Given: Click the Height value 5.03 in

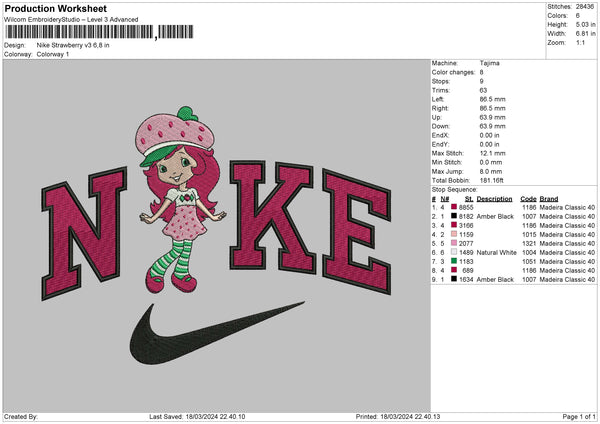Looking at the screenshot, I should pos(585,24).
